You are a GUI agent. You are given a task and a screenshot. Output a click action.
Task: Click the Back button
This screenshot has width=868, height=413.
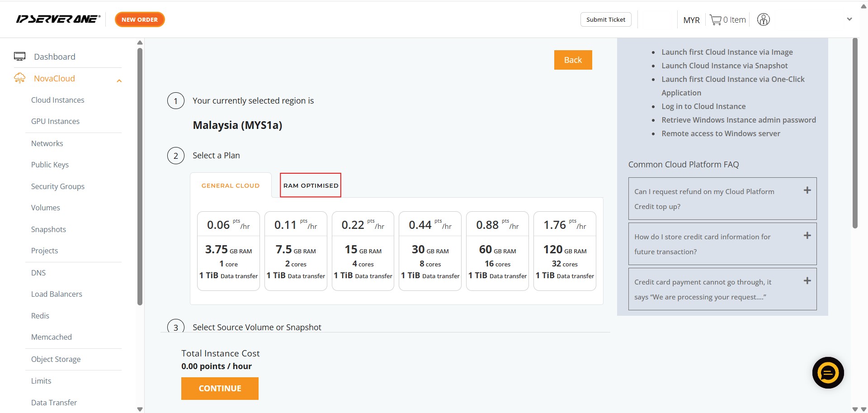[573, 60]
